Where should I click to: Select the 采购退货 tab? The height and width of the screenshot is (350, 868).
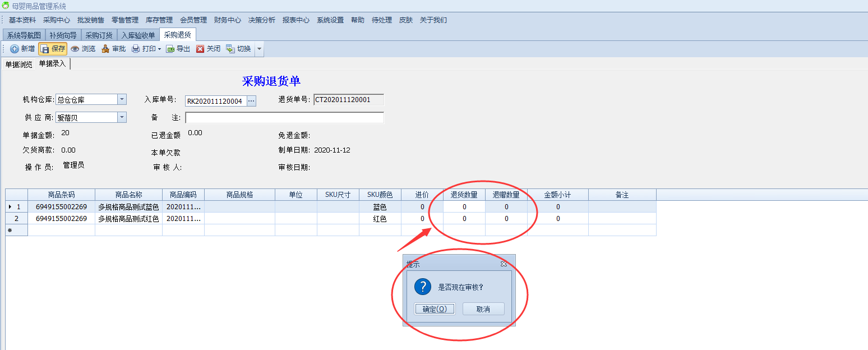pos(178,35)
